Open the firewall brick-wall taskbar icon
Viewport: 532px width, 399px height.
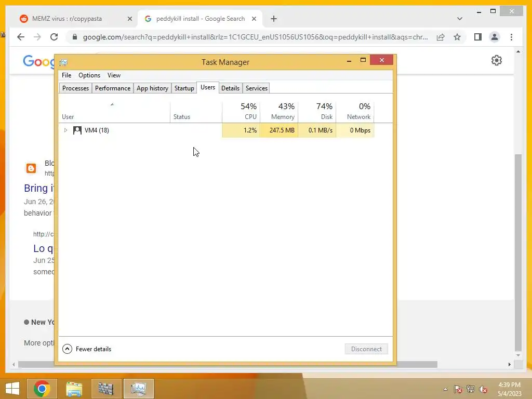tap(106, 389)
